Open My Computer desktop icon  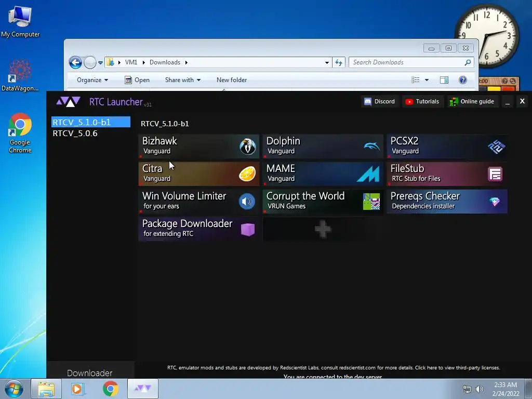(x=20, y=22)
